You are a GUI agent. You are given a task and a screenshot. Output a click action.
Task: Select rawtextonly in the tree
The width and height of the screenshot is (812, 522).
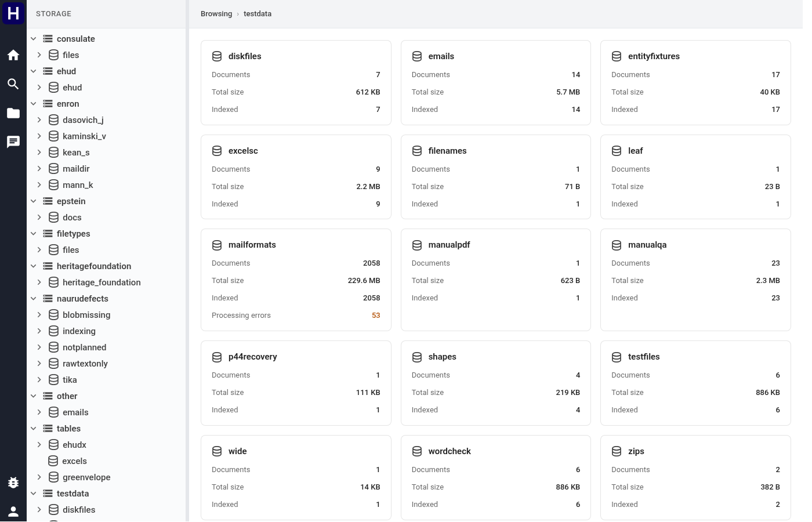85,364
